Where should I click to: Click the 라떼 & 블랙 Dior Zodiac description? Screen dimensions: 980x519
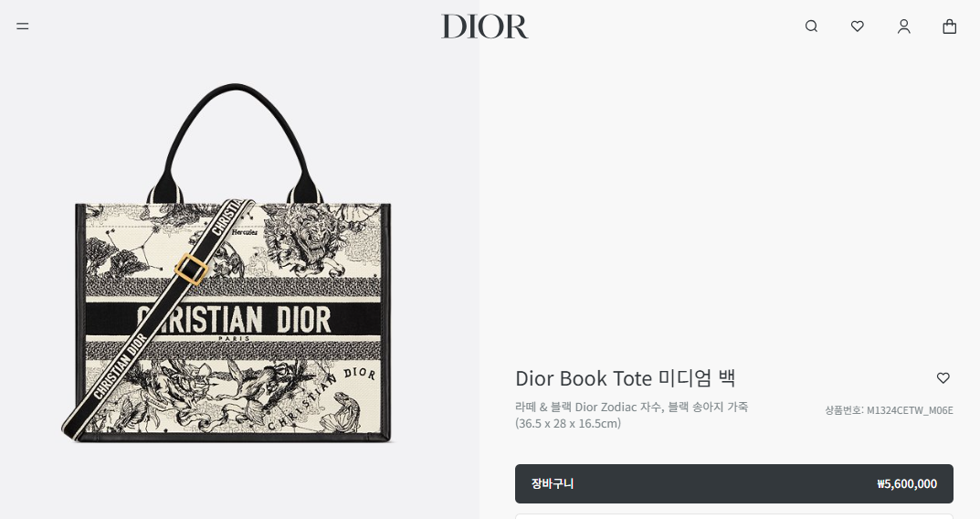tap(631, 408)
